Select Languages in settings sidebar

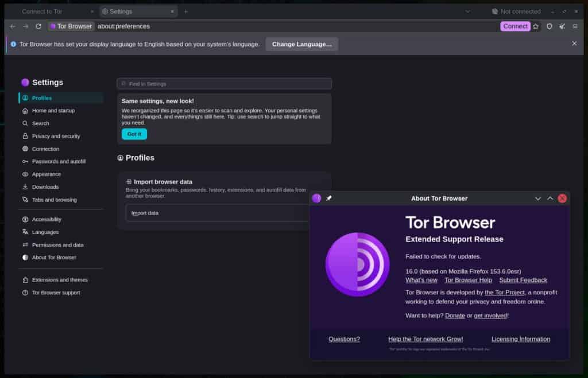pyautogui.click(x=61, y=232)
